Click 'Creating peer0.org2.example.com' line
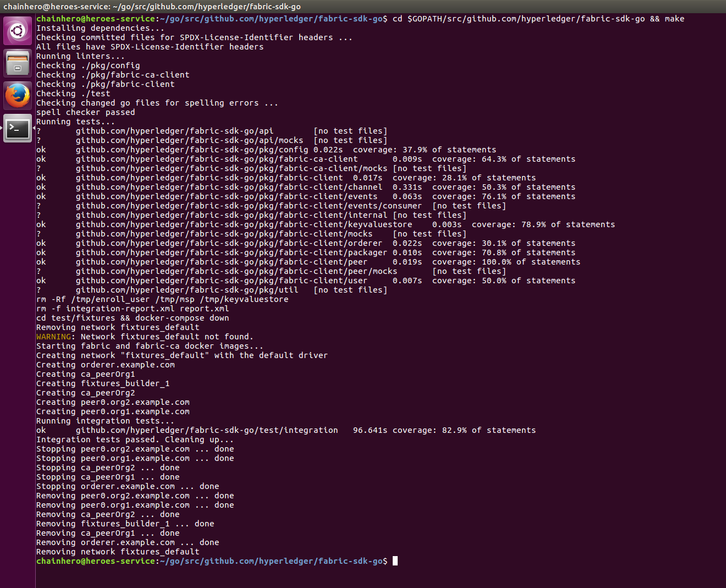The width and height of the screenshot is (726, 588). click(113, 402)
